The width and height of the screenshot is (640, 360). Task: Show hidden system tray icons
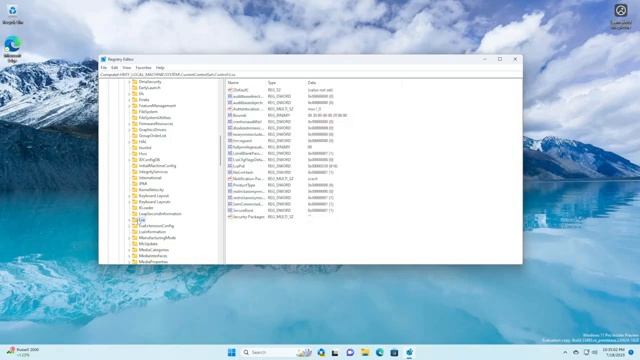click(565, 352)
